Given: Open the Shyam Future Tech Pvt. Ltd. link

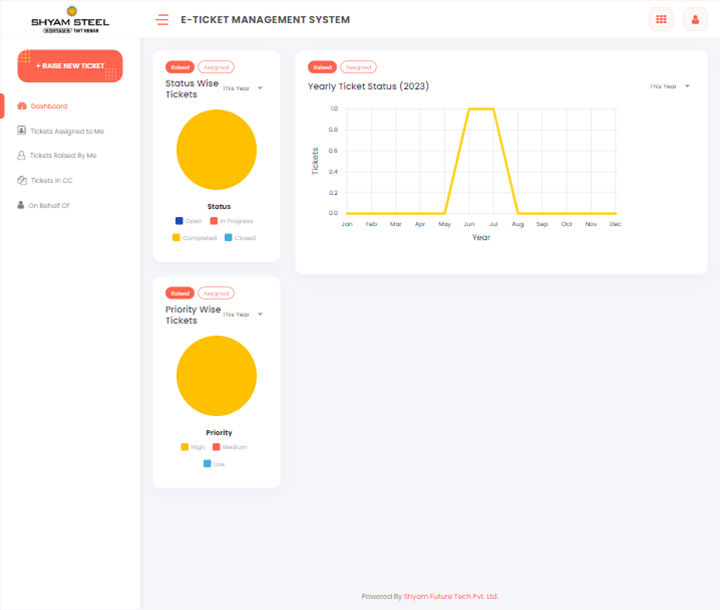Looking at the screenshot, I should point(451,597).
